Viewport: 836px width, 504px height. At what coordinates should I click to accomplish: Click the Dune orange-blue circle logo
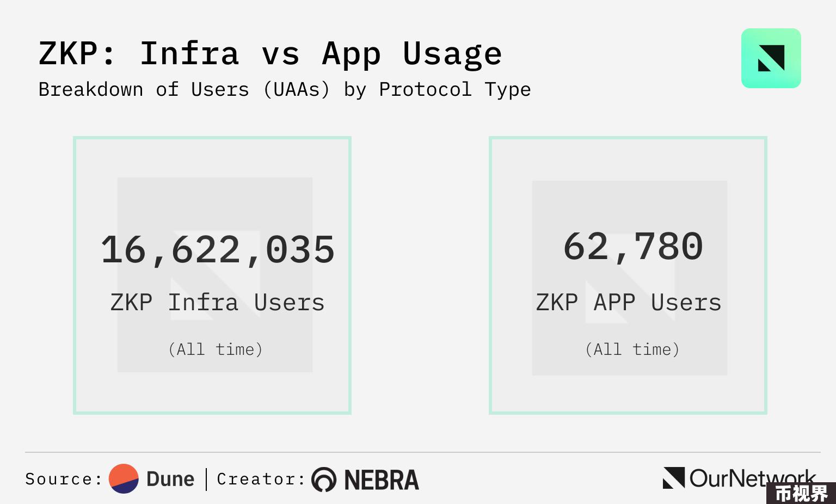tap(124, 478)
